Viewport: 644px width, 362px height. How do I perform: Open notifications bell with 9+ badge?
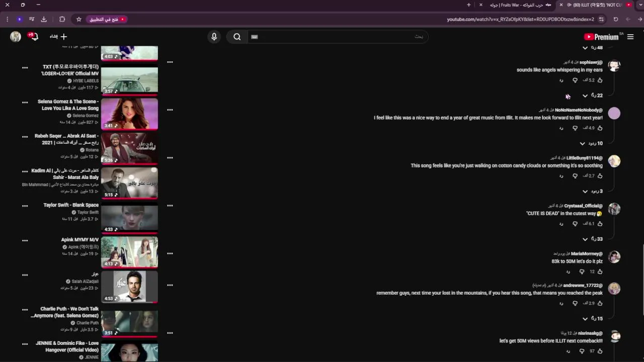[33, 36]
